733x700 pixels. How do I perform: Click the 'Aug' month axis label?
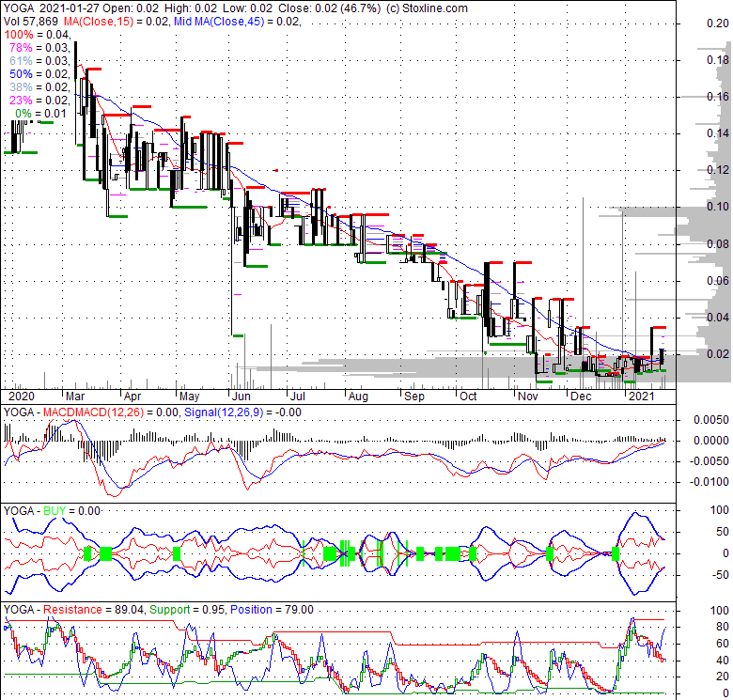(x=359, y=397)
